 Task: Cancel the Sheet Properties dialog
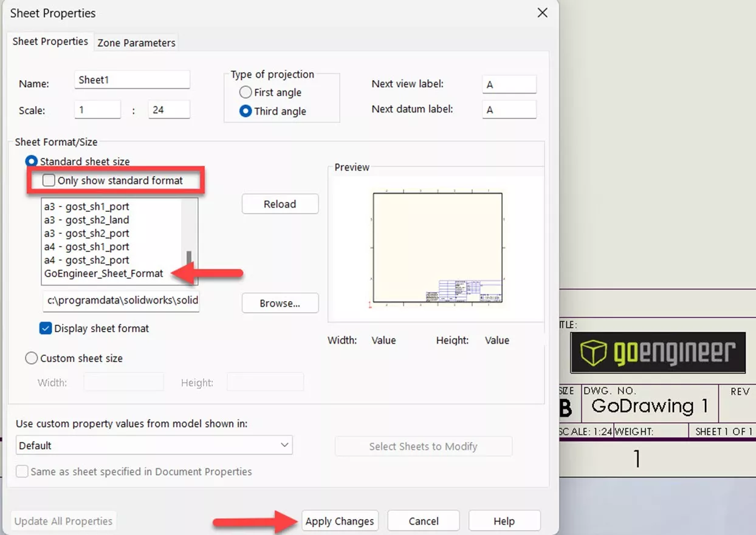(423, 520)
